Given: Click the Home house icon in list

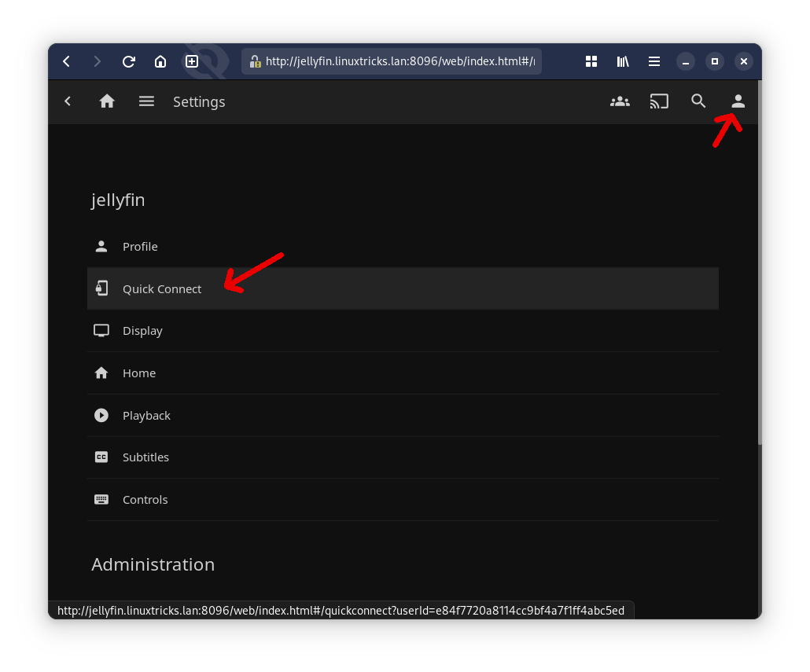Looking at the screenshot, I should pyautogui.click(x=101, y=373).
